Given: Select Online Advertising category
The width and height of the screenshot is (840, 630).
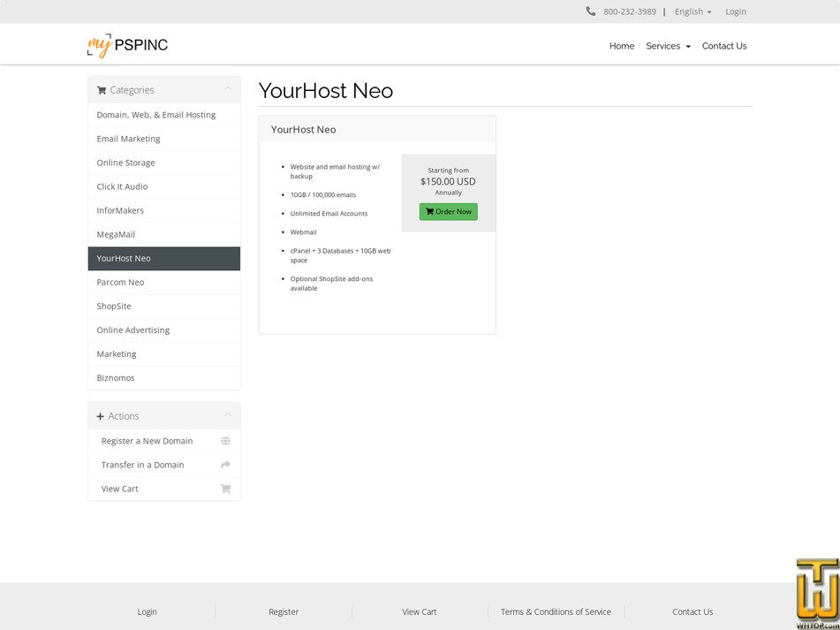Looking at the screenshot, I should tap(164, 330).
